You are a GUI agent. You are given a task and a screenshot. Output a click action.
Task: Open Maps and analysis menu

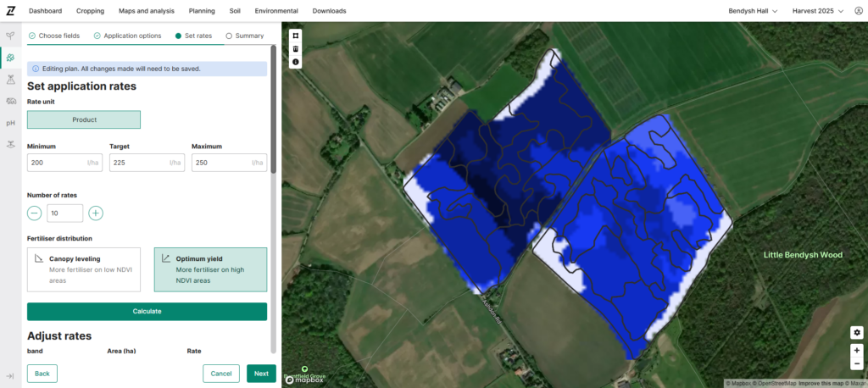pyautogui.click(x=146, y=11)
